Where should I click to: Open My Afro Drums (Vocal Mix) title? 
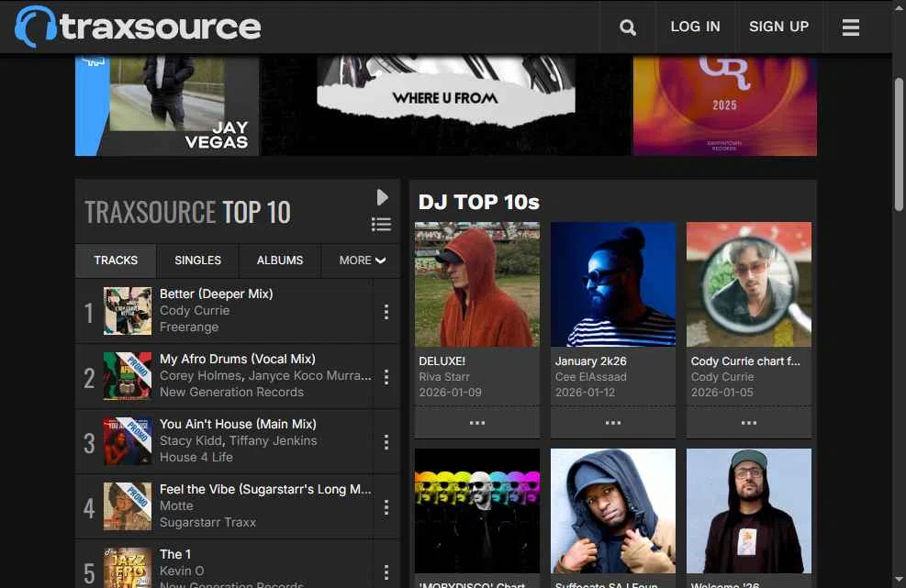[238, 360]
